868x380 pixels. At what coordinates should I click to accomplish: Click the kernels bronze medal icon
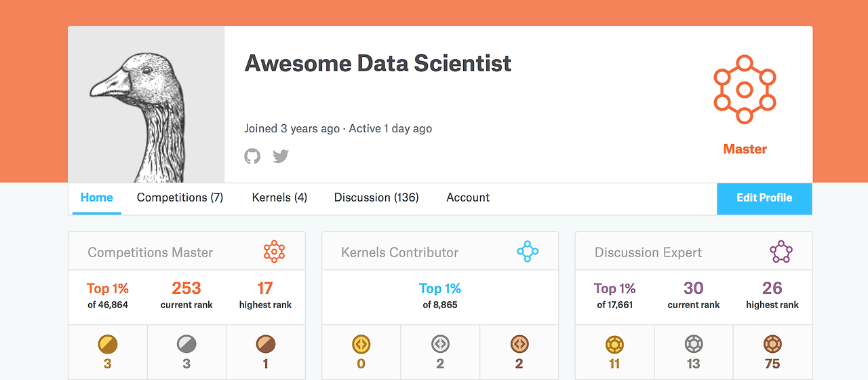coord(519,344)
